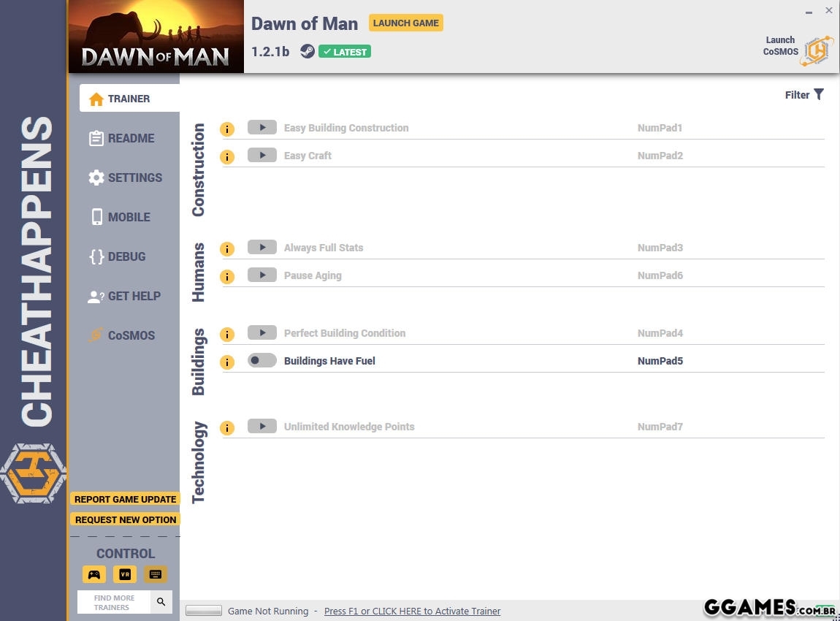The image size is (840, 621).
Task: Click the gamepad control icon
Action: (x=94, y=574)
